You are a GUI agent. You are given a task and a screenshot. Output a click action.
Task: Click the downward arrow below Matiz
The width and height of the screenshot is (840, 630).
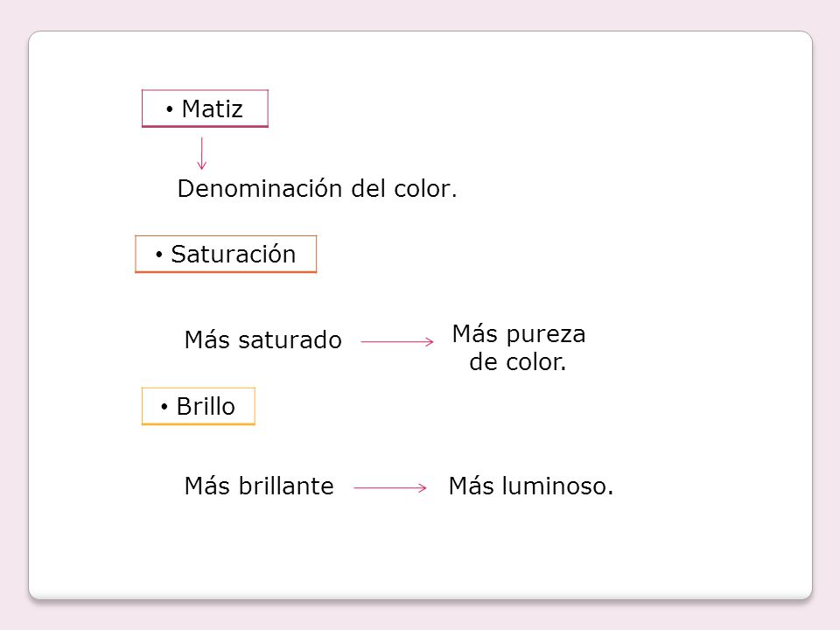pyautogui.click(x=201, y=153)
